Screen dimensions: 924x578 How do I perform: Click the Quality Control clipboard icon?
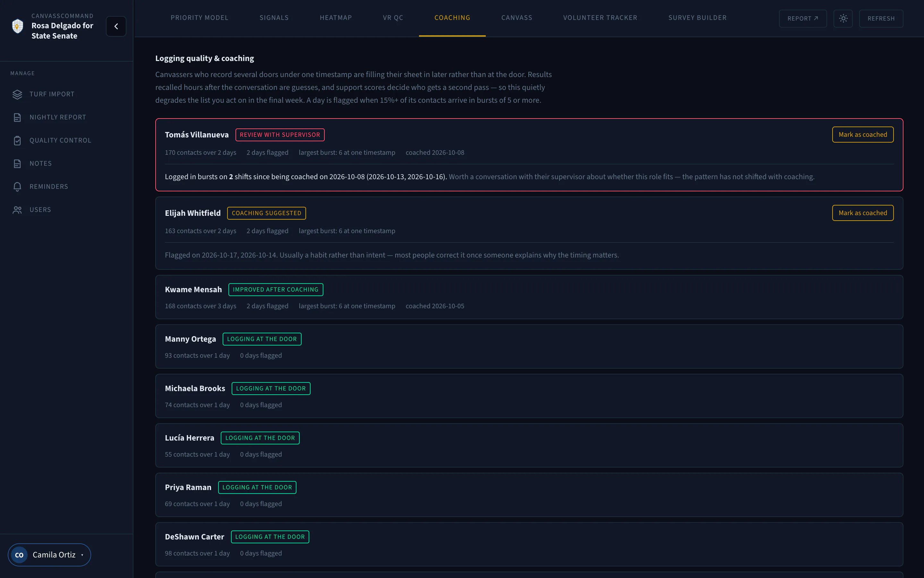[x=17, y=140]
